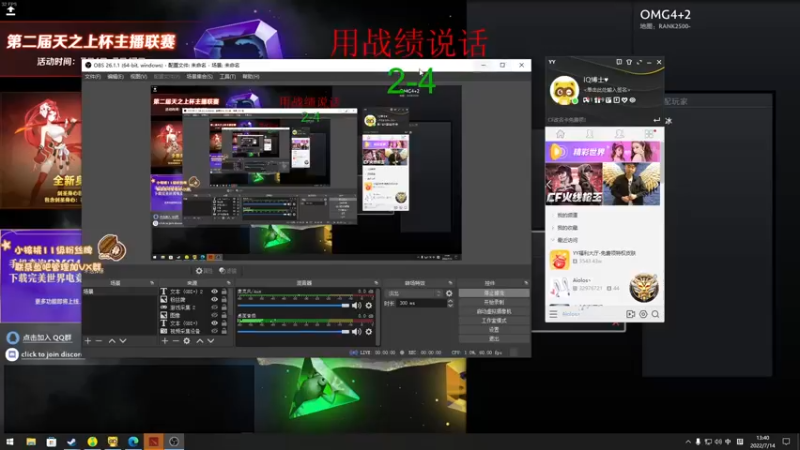Open source properties gear below sources list

(187, 341)
